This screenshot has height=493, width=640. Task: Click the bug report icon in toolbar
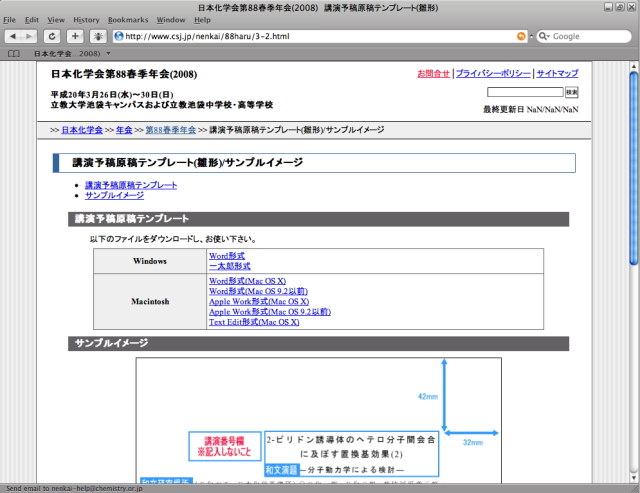(x=100, y=36)
